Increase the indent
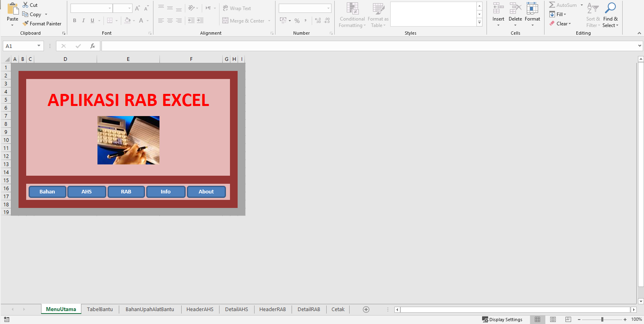Image resolution: width=644 pixels, height=324 pixels. pyautogui.click(x=200, y=21)
